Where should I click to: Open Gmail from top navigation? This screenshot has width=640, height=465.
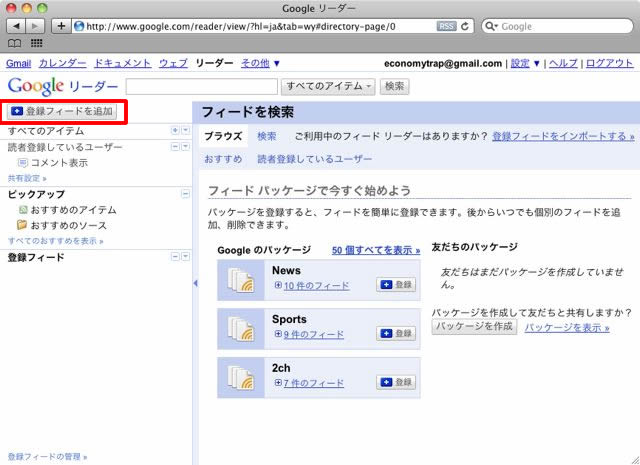(19, 64)
